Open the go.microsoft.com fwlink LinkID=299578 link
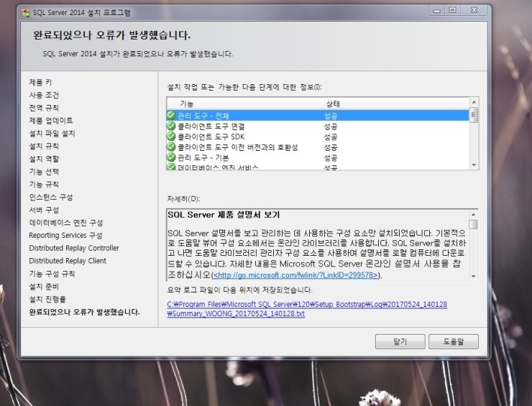The width and height of the screenshot is (532, 406). 295,275
